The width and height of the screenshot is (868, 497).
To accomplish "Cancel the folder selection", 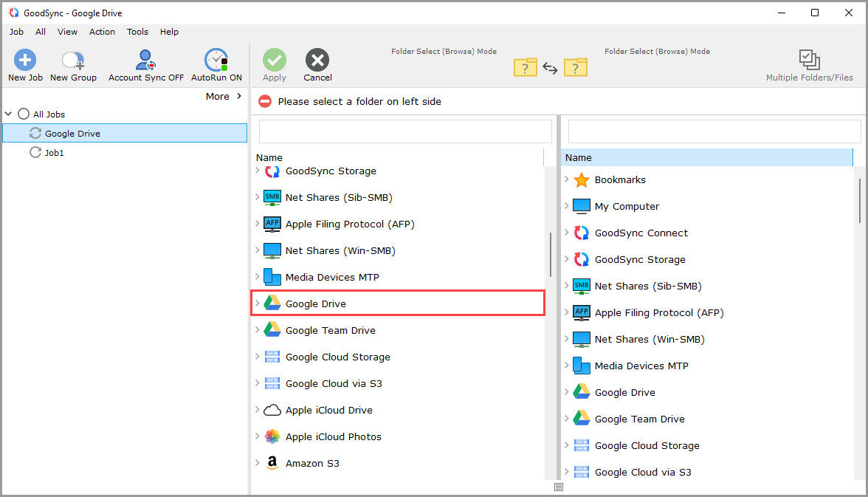I will 317,64.
